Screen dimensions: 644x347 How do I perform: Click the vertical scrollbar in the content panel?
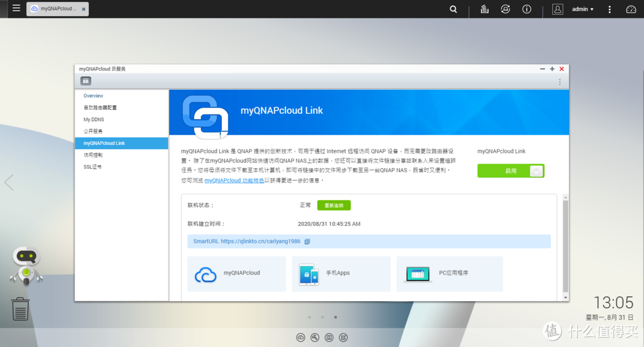(565, 246)
